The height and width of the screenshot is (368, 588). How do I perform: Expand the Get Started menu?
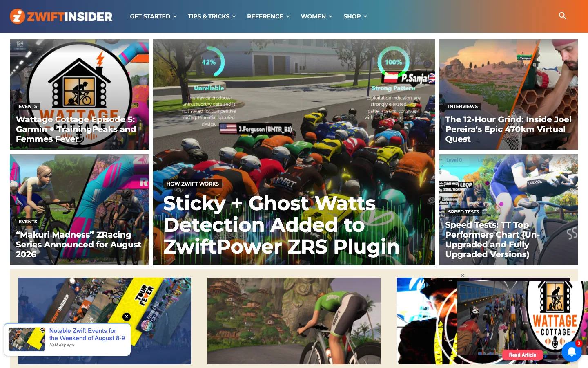pyautogui.click(x=154, y=16)
